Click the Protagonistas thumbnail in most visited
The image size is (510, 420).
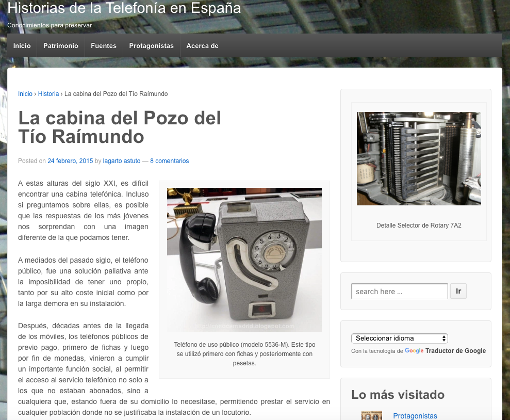[x=372, y=415]
